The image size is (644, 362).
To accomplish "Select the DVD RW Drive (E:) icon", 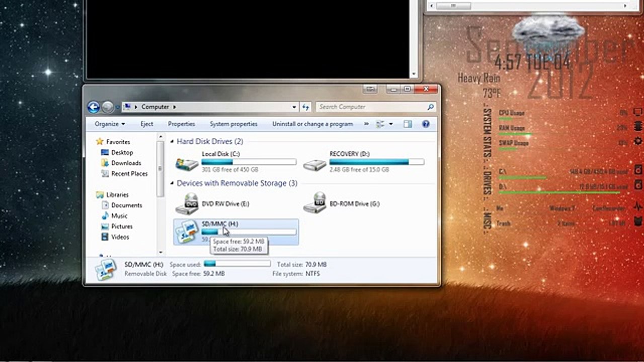I will (187, 204).
